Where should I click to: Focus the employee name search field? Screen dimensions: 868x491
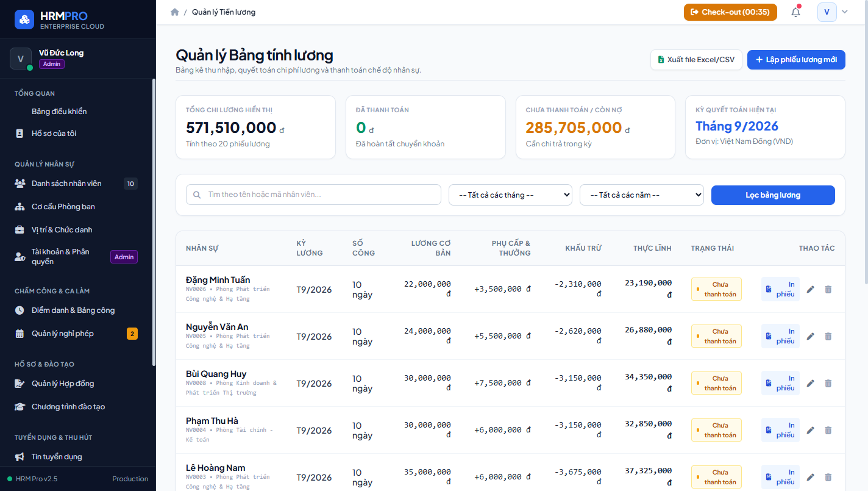(313, 195)
